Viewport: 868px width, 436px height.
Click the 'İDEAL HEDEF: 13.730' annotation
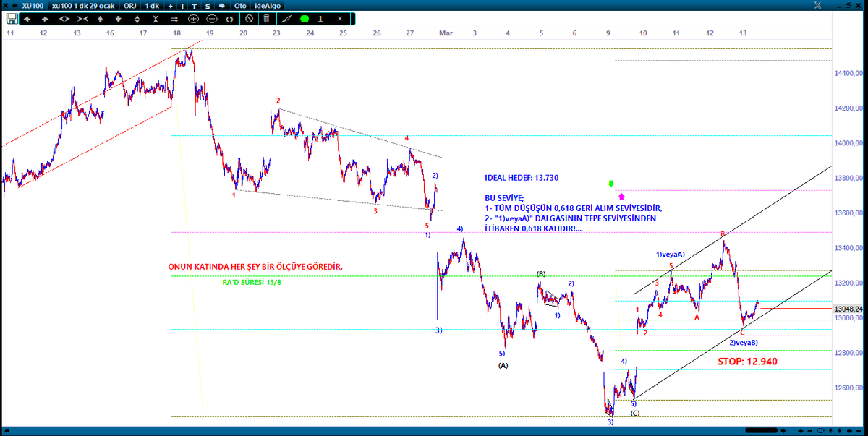coord(522,177)
